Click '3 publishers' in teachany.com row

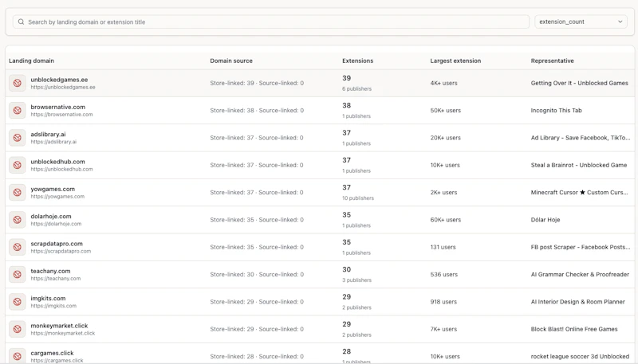pos(356,280)
